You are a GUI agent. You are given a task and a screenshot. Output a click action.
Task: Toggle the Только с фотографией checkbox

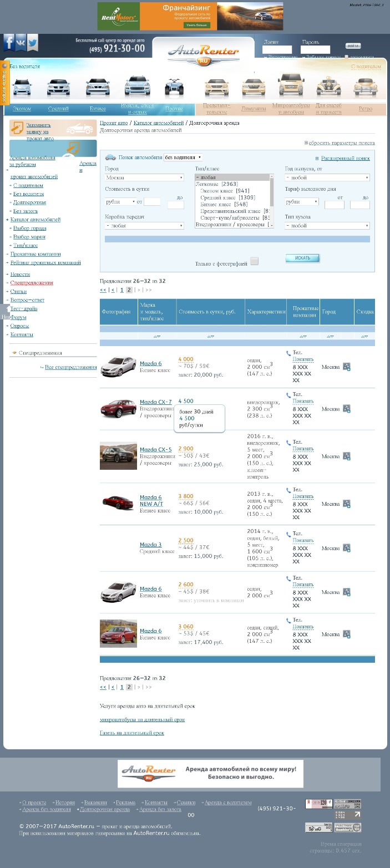coord(254,261)
